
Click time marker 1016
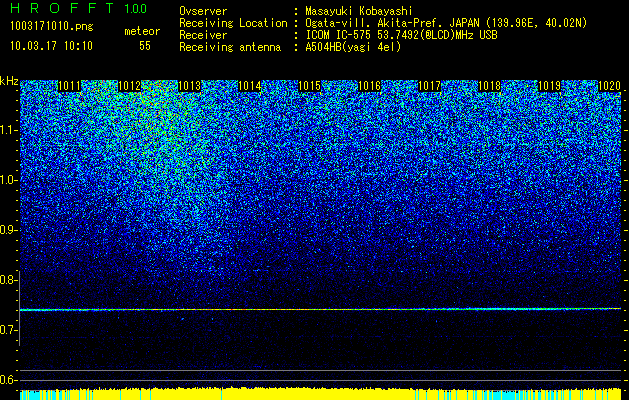[369, 86]
